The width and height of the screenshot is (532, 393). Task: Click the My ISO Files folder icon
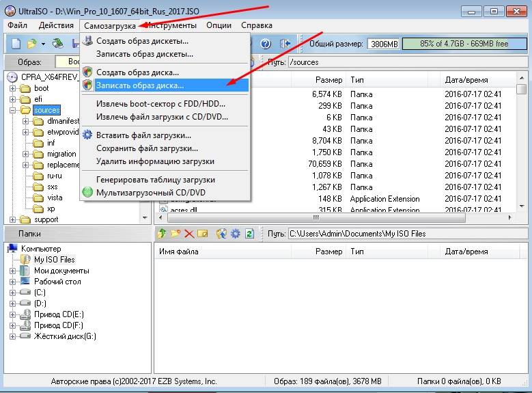pos(25,260)
